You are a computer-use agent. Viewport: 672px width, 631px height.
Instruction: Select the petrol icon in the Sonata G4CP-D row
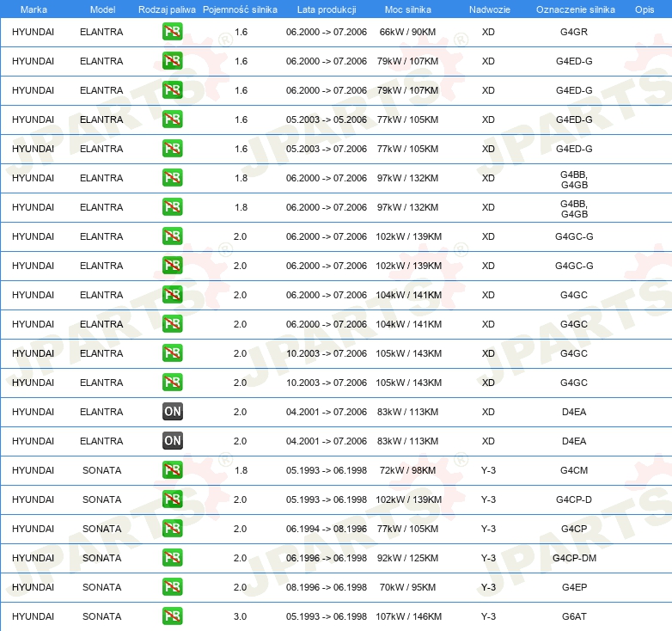pyautogui.click(x=172, y=499)
